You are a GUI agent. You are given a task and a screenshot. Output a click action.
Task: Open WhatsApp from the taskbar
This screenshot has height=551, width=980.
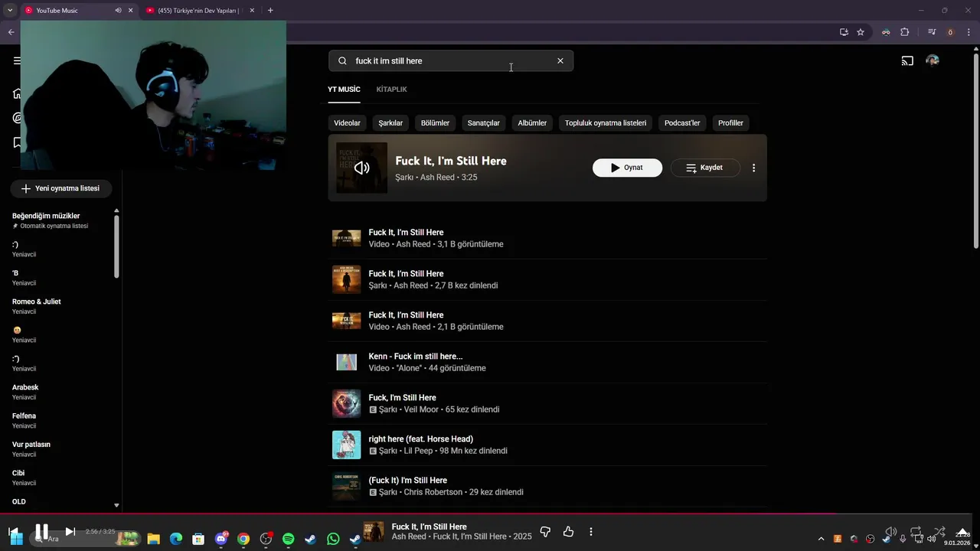tap(333, 539)
